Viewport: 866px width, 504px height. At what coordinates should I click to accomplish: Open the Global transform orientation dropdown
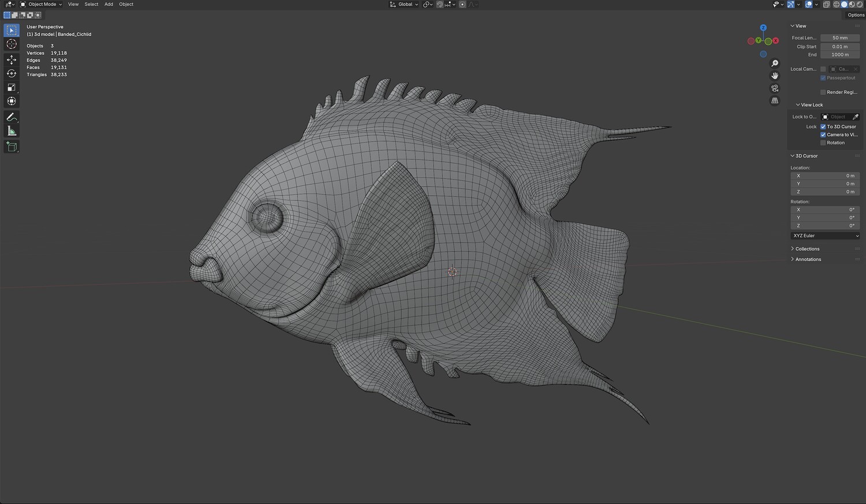(x=404, y=4)
